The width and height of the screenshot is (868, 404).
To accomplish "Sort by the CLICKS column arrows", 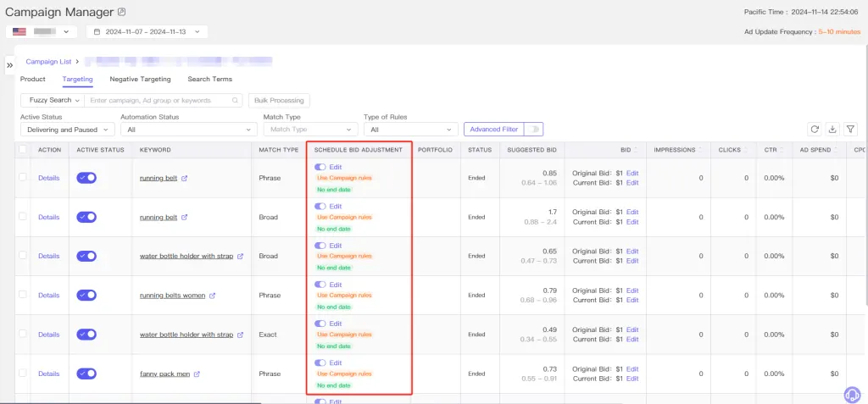I will 746,150.
